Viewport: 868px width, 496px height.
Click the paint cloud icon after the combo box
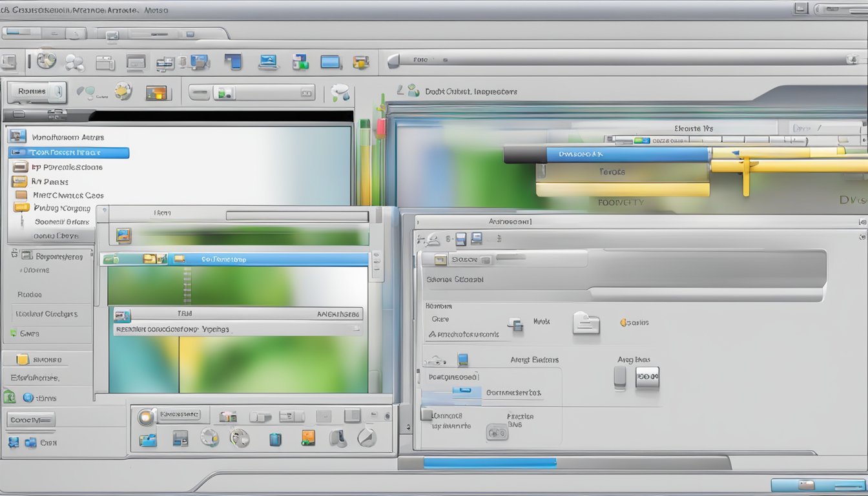coord(340,92)
